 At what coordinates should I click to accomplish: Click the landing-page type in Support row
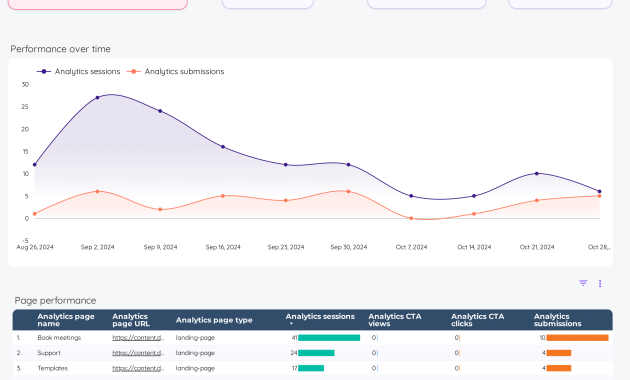[195, 353]
